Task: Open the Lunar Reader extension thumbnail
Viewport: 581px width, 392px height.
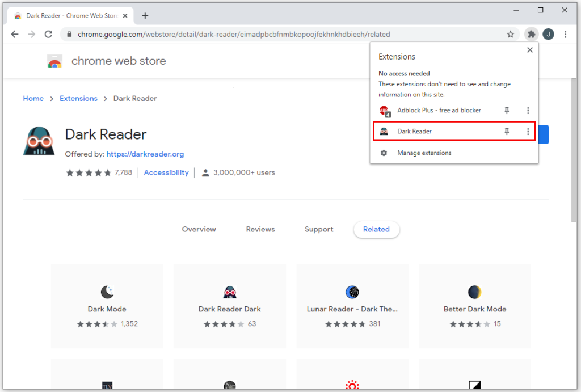Action: [352, 306]
